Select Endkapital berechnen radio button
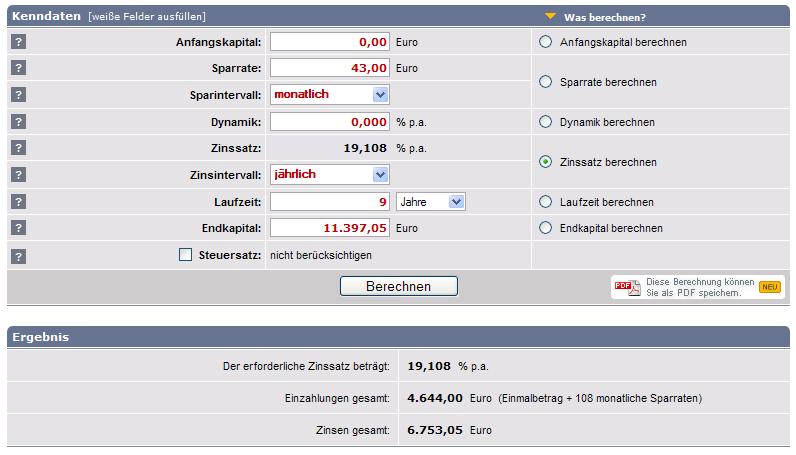The width and height of the screenshot is (796, 455). tap(545, 228)
